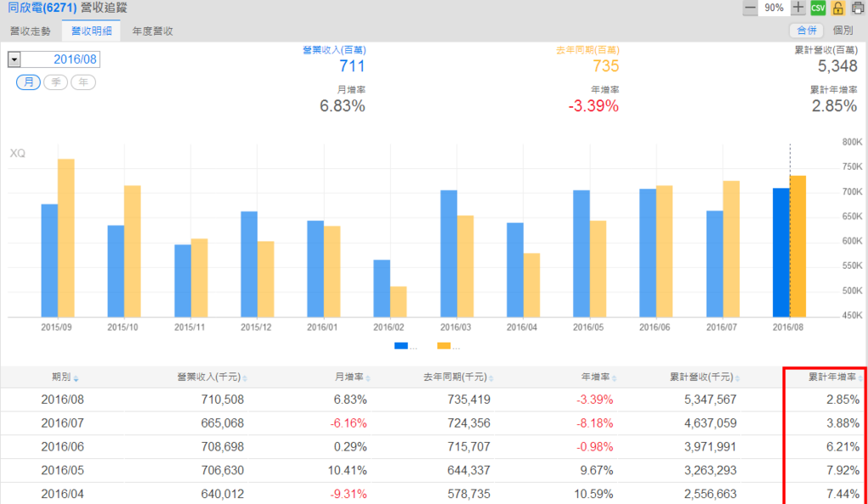
Task: Select the 個別 individual view button
Action: tap(843, 31)
